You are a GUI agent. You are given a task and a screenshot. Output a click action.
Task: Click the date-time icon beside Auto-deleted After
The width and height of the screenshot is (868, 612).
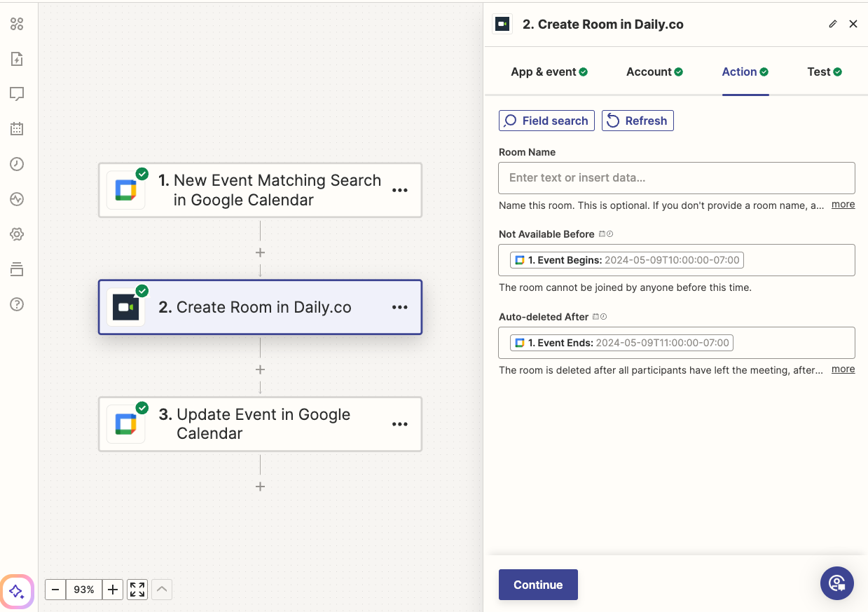[x=600, y=317]
